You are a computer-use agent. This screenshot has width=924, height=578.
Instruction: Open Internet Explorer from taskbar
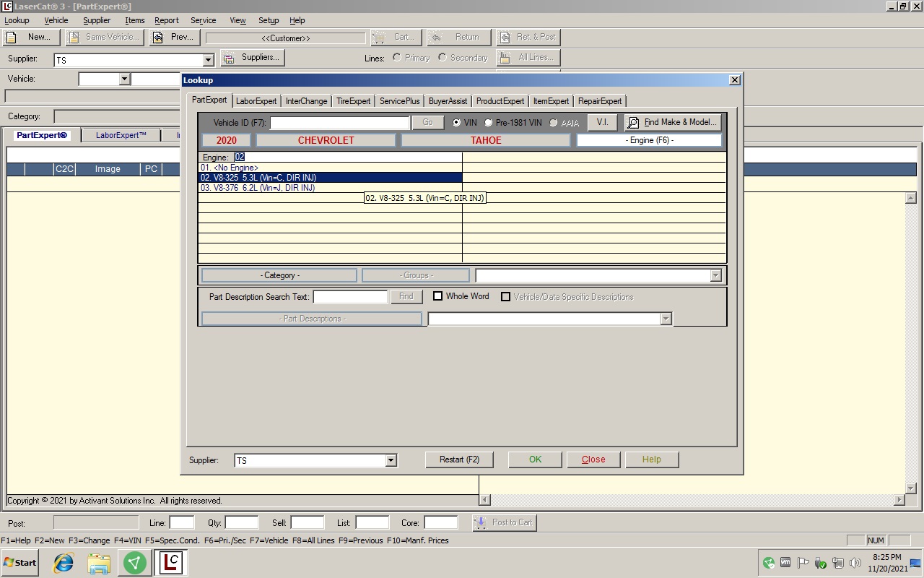coord(64,563)
